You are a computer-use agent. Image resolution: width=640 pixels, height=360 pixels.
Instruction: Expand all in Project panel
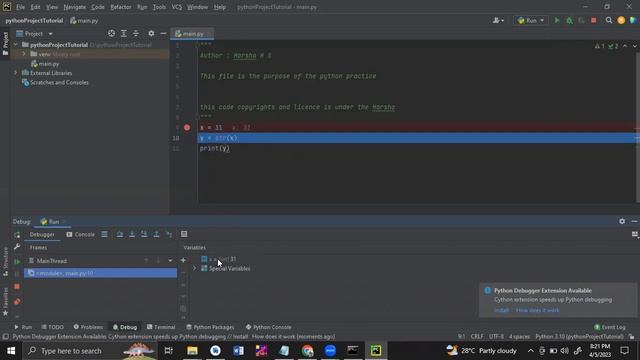pos(124,33)
